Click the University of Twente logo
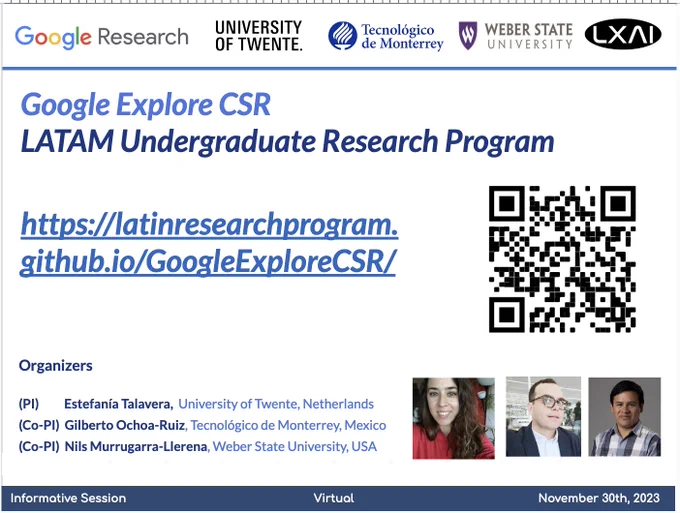The width and height of the screenshot is (680, 513). [258, 36]
